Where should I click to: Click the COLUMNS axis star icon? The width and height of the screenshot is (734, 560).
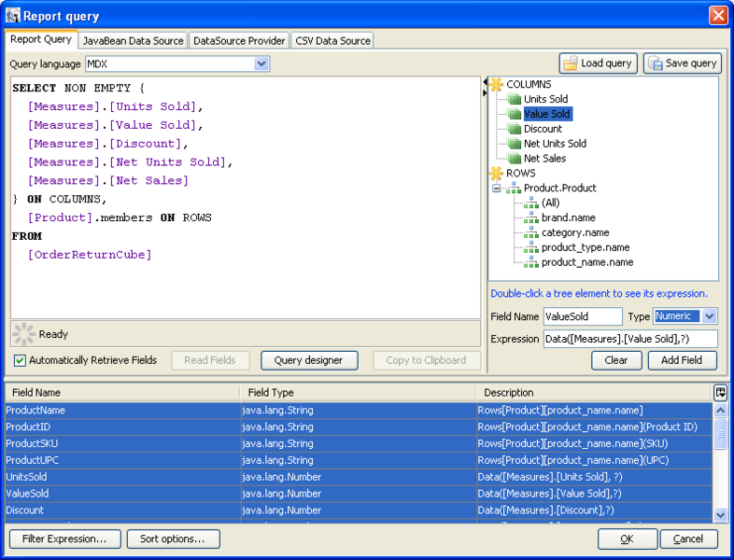click(x=496, y=84)
